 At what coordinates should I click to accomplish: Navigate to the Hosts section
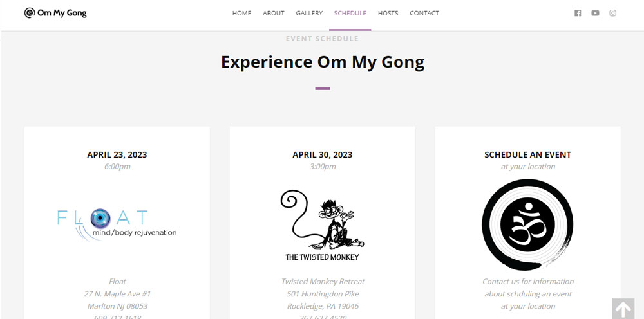388,13
